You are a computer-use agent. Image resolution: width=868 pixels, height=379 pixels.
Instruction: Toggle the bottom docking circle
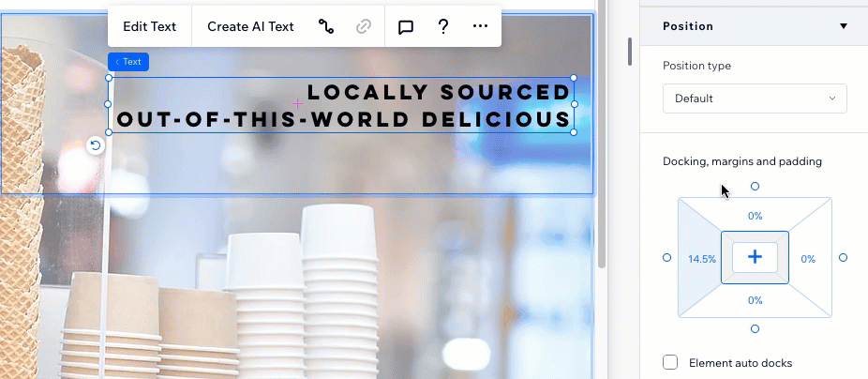point(755,328)
